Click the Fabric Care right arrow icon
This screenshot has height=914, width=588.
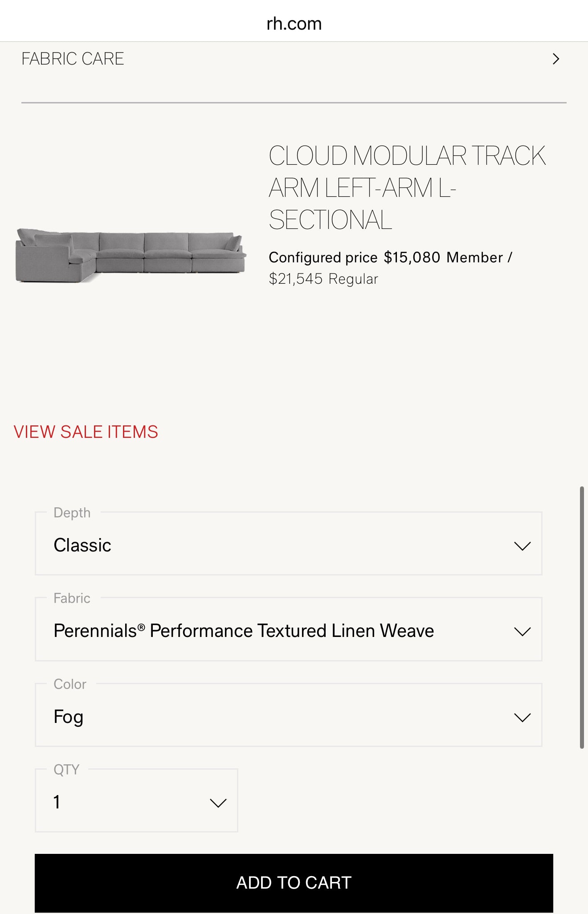(x=555, y=59)
